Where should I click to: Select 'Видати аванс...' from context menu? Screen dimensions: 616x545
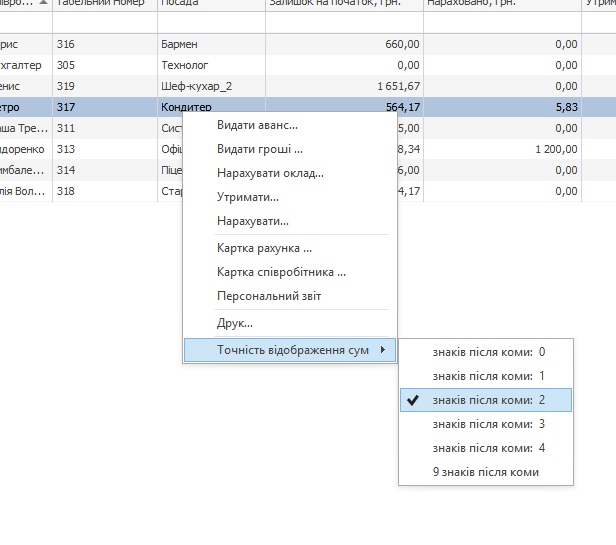(257, 125)
